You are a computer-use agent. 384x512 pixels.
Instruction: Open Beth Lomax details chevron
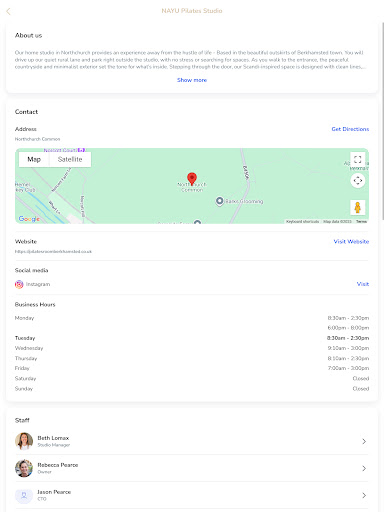coord(364,441)
